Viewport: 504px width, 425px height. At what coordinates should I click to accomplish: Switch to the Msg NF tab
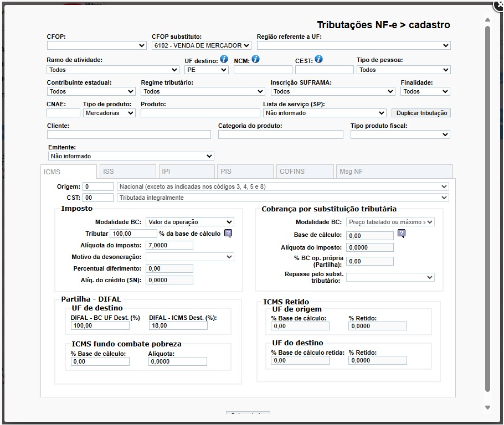coord(394,171)
